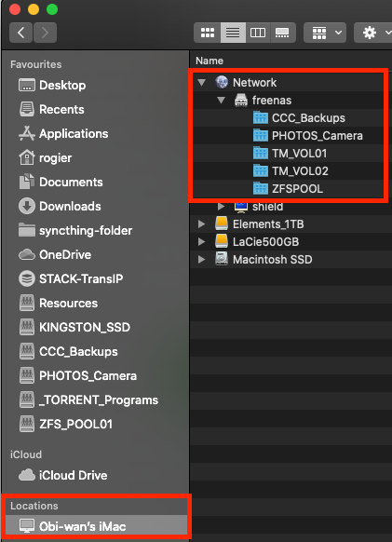392x542 pixels.
Task: Click the Macintosh SSD disk icon
Action: click(222, 259)
